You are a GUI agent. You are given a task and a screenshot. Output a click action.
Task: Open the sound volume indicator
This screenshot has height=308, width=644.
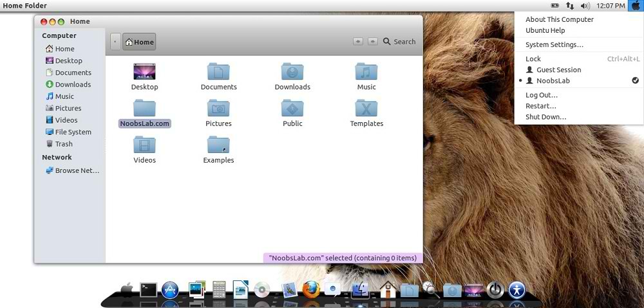pos(585,6)
